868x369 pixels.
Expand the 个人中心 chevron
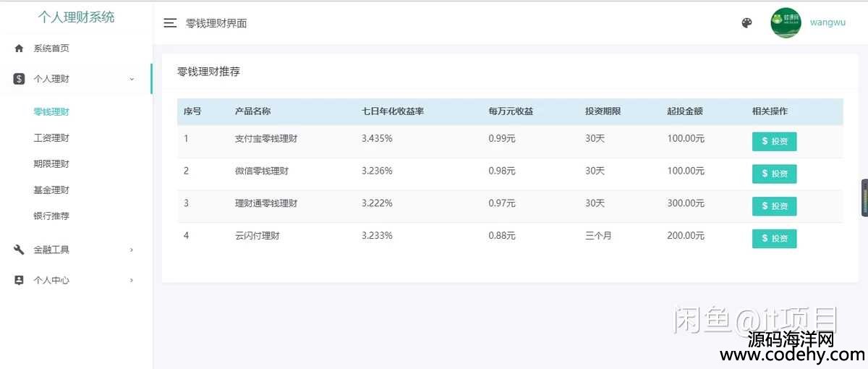point(132,280)
